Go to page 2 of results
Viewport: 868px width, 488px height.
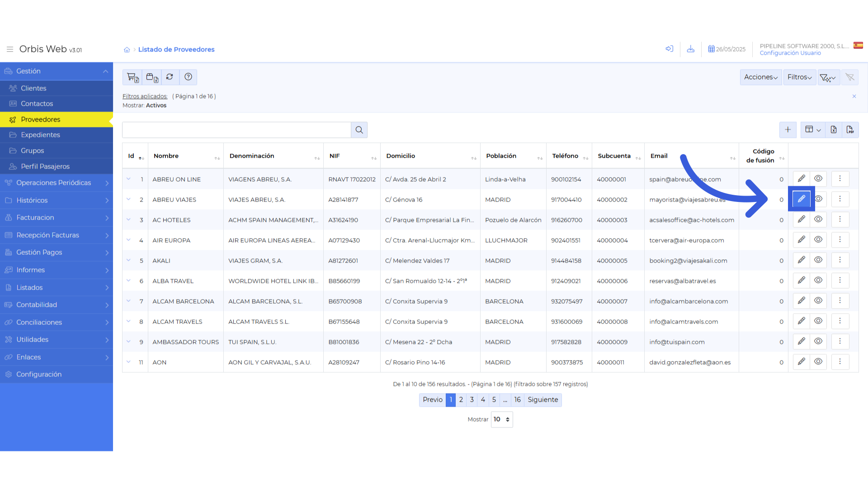(461, 400)
